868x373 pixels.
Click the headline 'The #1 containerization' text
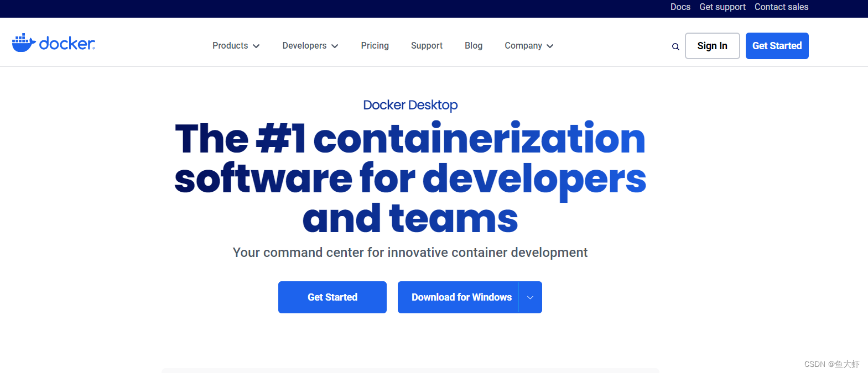point(410,138)
